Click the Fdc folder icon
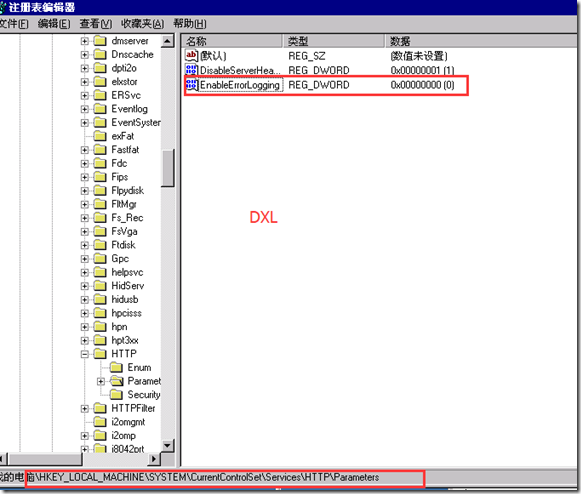Image resolution: width=581 pixels, height=494 pixels. 100,163
